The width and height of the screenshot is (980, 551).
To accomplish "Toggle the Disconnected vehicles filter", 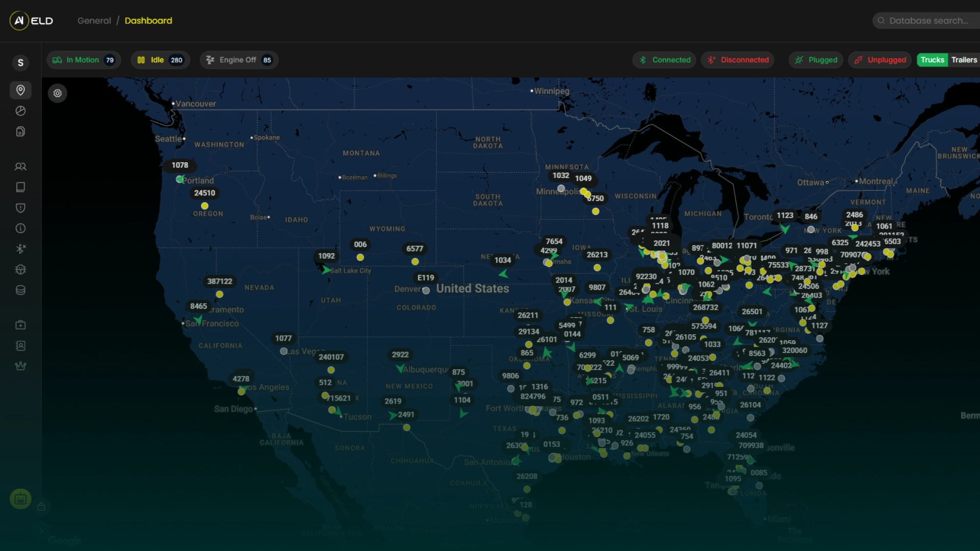I will [x=737, y=60].
